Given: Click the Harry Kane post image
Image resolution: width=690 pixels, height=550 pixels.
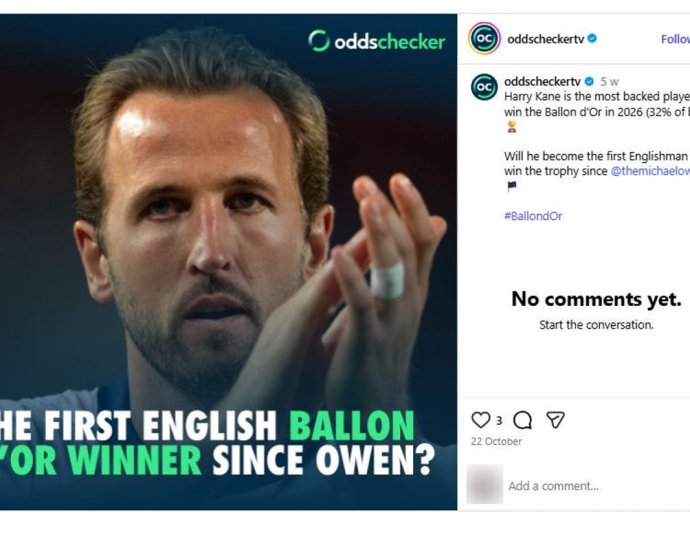Looking at the screenshot, I should click(228, 262).
